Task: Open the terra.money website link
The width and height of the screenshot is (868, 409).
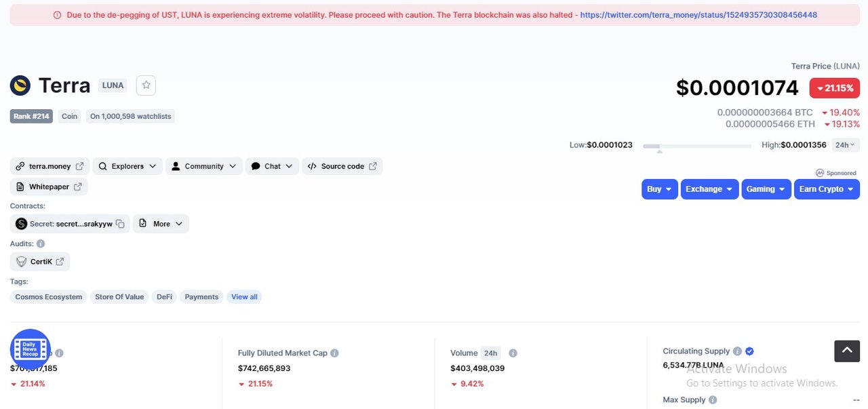Action: pos(50,166)
